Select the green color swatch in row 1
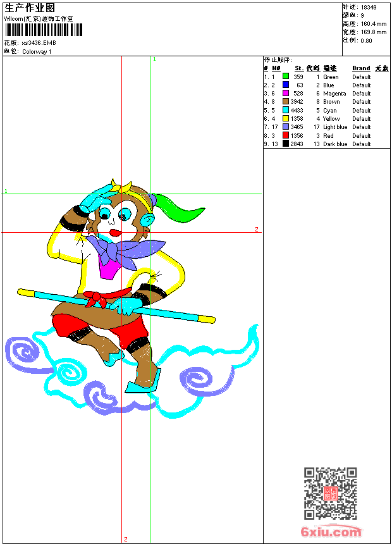This screenshot has width=392, height=544. tap(286, 76)
